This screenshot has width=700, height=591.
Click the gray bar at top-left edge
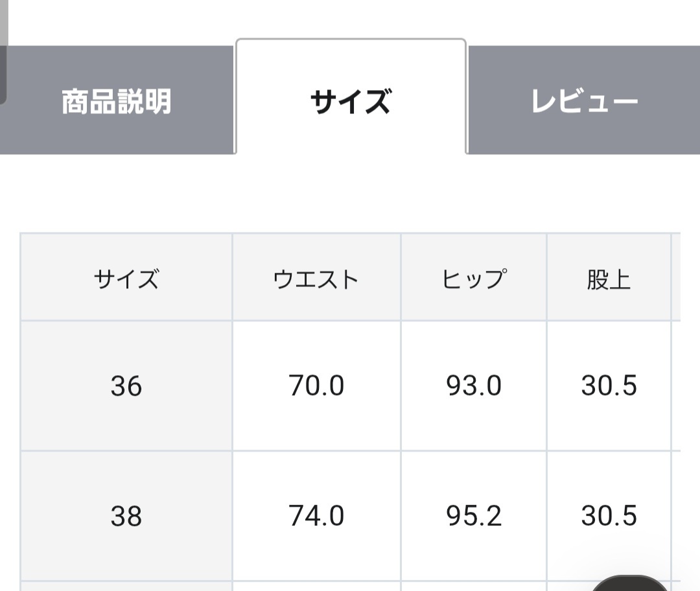[3, 52]
